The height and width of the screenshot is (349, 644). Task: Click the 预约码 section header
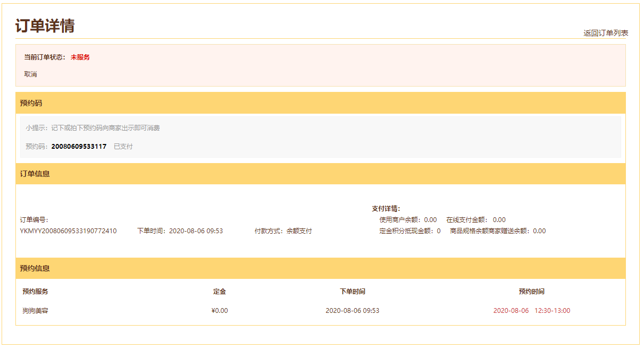click(x=321, y=103)
